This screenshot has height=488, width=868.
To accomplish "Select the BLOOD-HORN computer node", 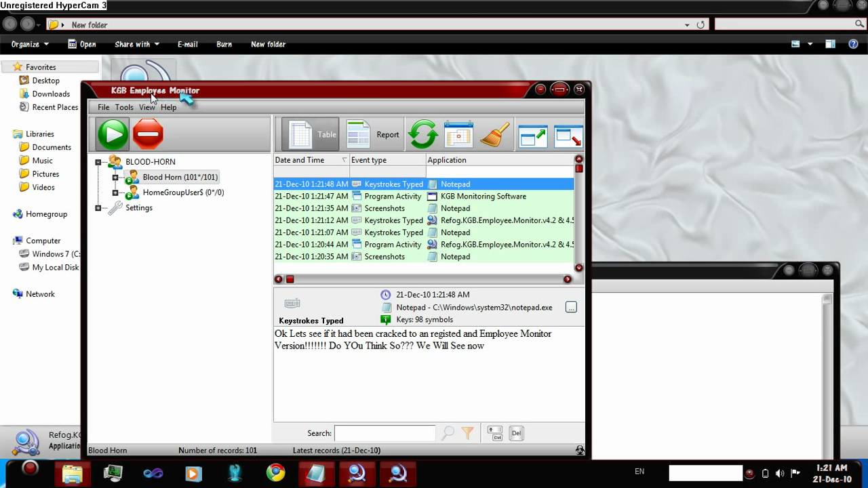I will (151, 162).
